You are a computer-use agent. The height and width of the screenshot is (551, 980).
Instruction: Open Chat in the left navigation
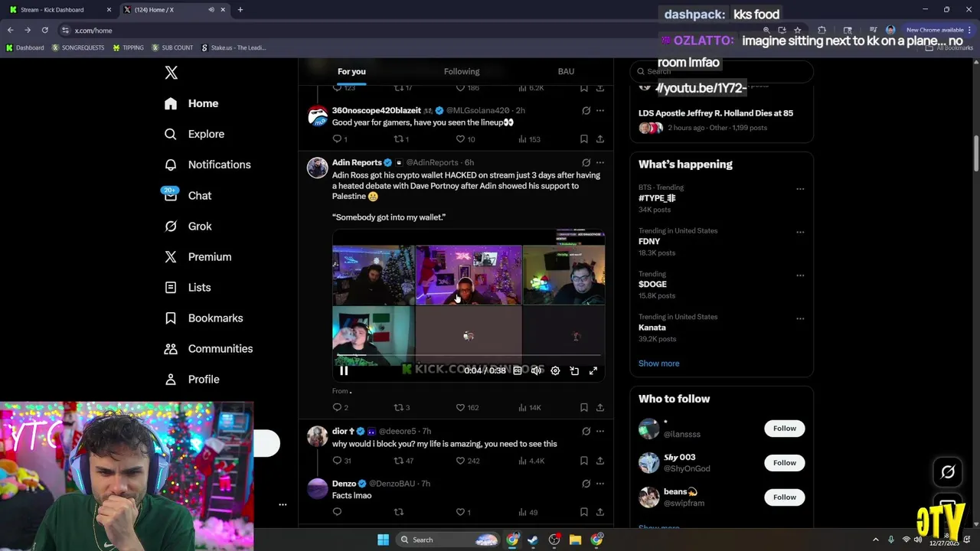188,195
